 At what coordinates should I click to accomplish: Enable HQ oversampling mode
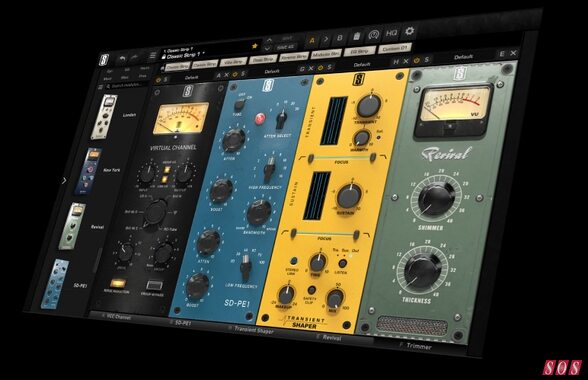(391, 33)
